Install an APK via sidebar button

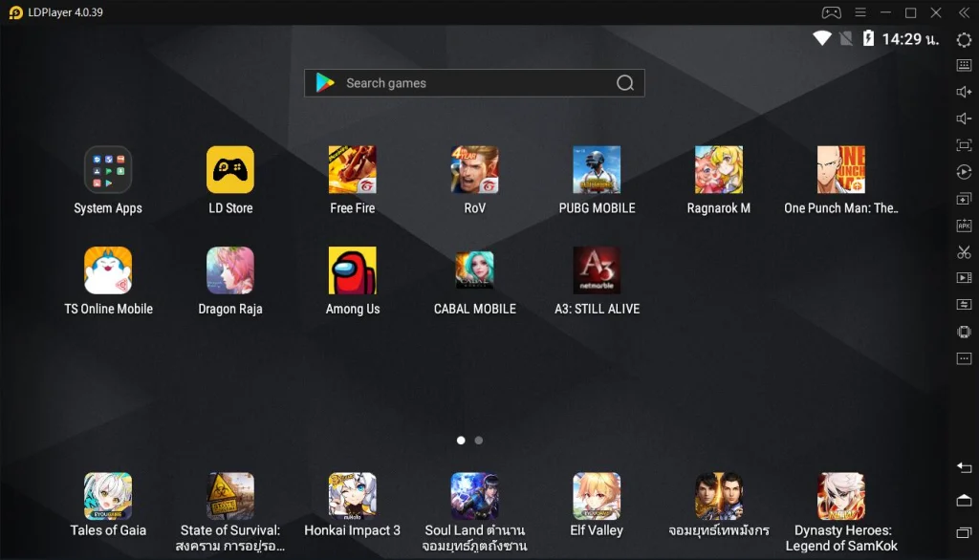point(964,226)
